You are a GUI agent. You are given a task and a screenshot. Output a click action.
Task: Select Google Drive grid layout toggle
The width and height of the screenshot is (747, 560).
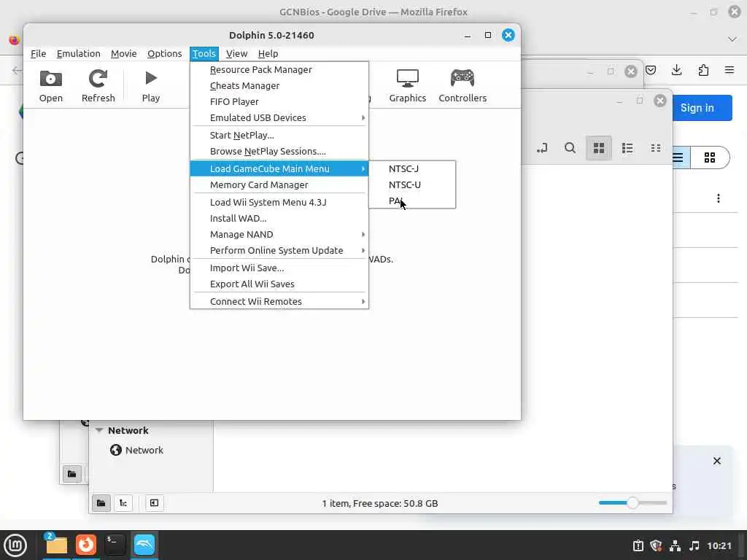coord(710,157)
